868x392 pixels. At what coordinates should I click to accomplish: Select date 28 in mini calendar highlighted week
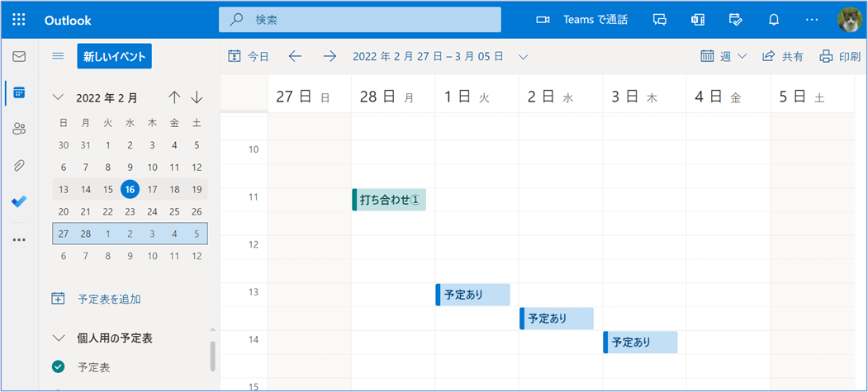coord(86,234)
